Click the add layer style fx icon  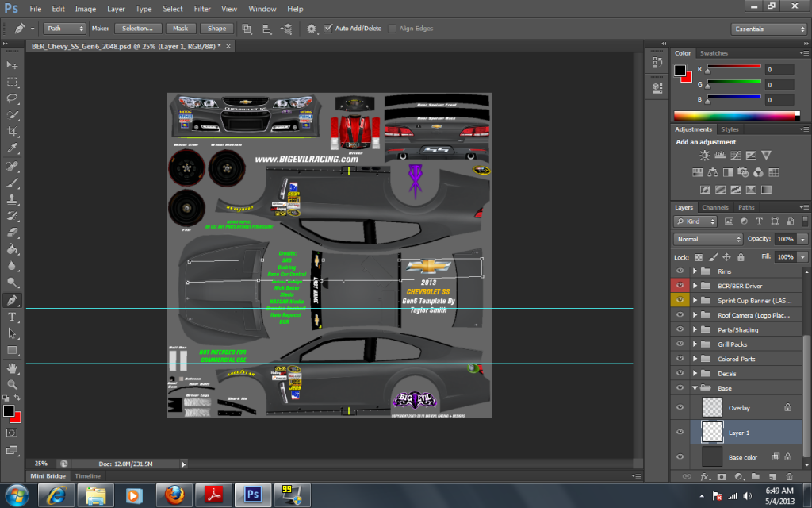tap(704, 476)
